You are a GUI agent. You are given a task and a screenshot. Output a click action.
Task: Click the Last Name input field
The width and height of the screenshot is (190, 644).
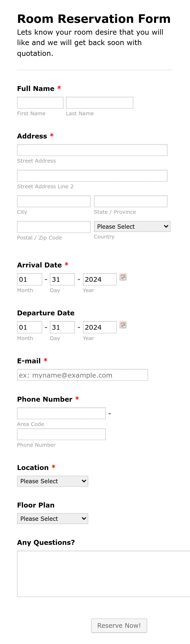(x=99, y=102)
